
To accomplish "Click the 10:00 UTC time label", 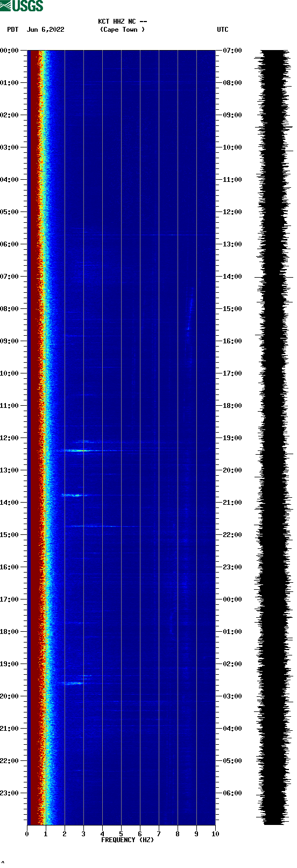I will pyautogui.click(x=232, y=147).
